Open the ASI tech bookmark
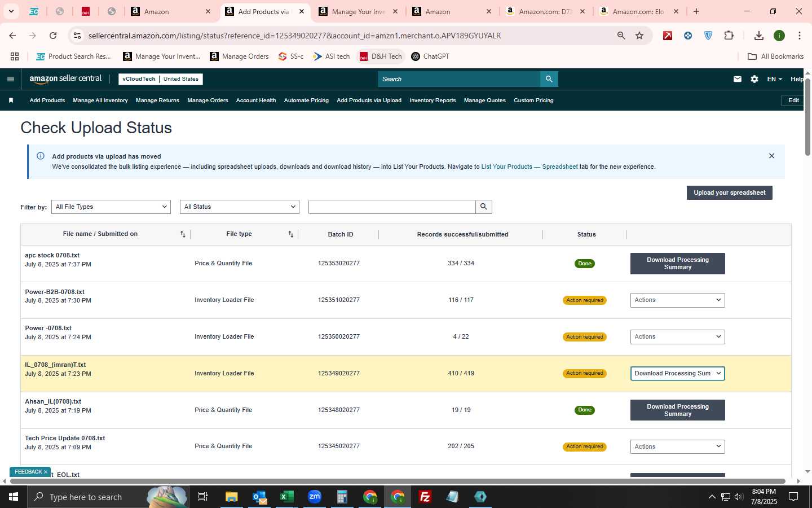The image size is (812, 508). (x=332, y=56)
